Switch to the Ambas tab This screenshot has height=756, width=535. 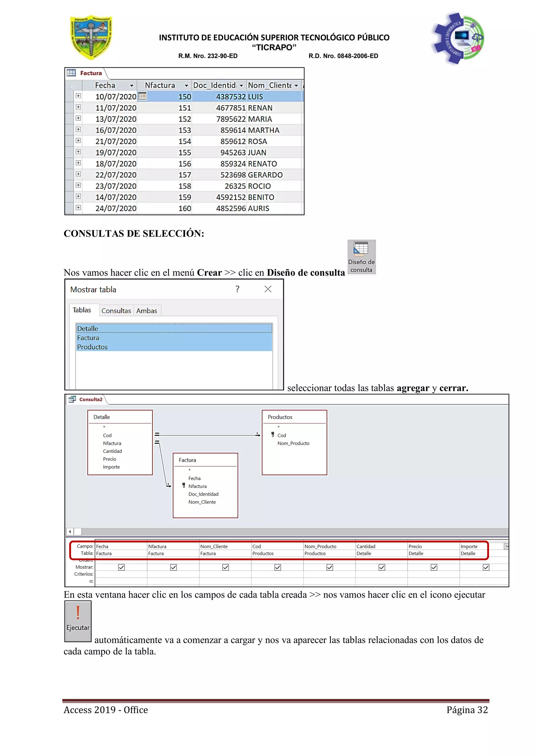[x=147, y=310]
